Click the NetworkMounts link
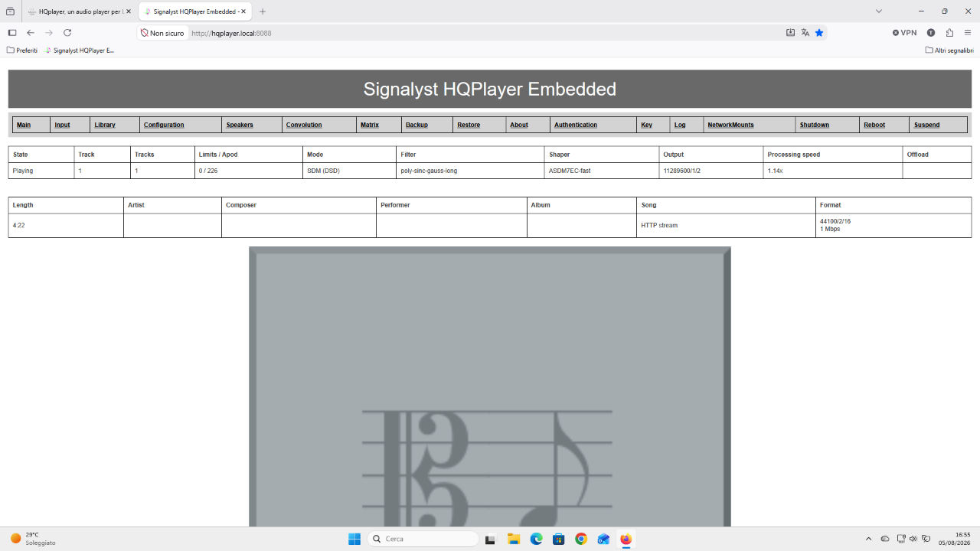980x551 pixels. tap(730, 125)
